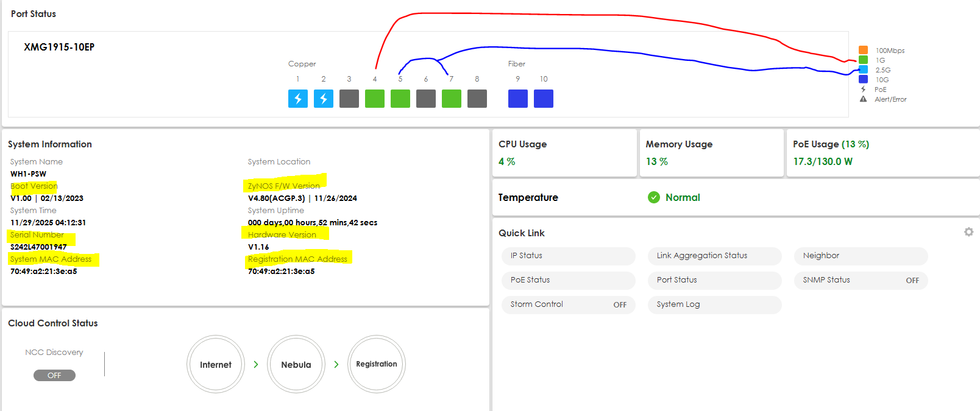Image resolution: width=980 pixels, height=411 pixels.
Task: Click System MAC Address value 70:49:a2:21:3e:a5
Action: pos(44,271)
